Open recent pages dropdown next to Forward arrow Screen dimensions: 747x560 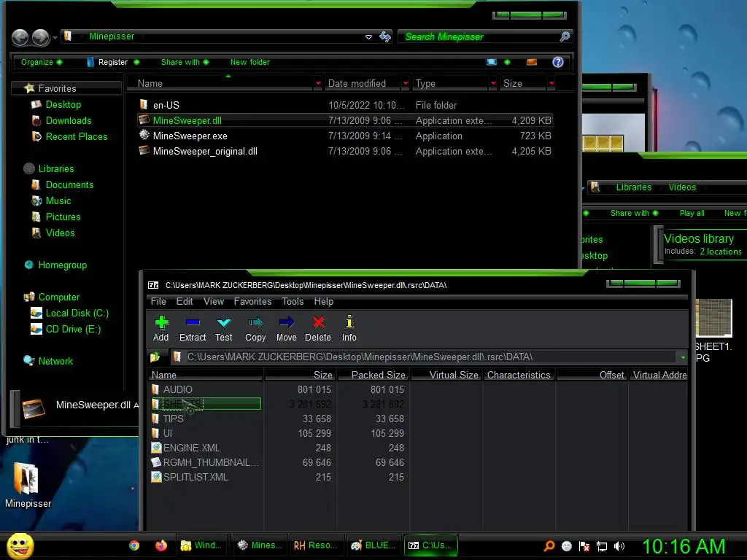tap(55, 37)
